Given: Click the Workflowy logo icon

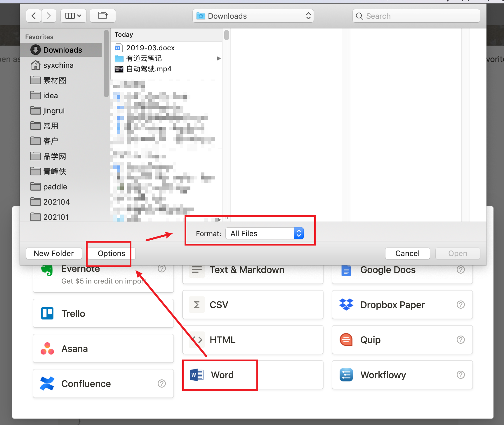Looking at the screenshot, I should pos(346,375).
